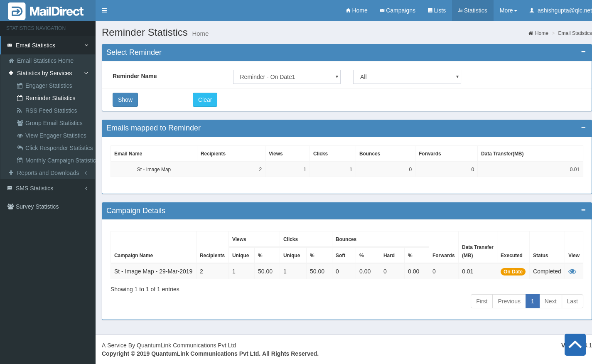This screenshot has height=364, width=592.
Task: Open the All filter dropdown
Action: point(407,77)
